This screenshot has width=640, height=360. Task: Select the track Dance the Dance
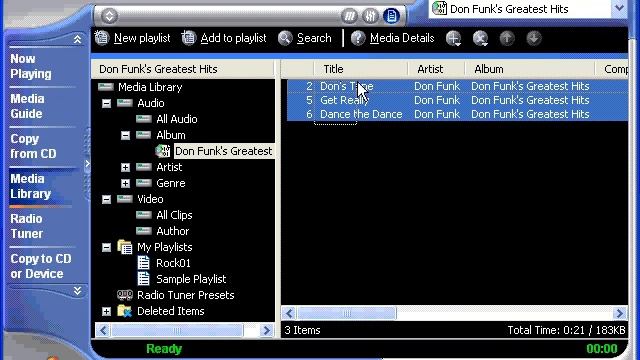click(361, 114)
